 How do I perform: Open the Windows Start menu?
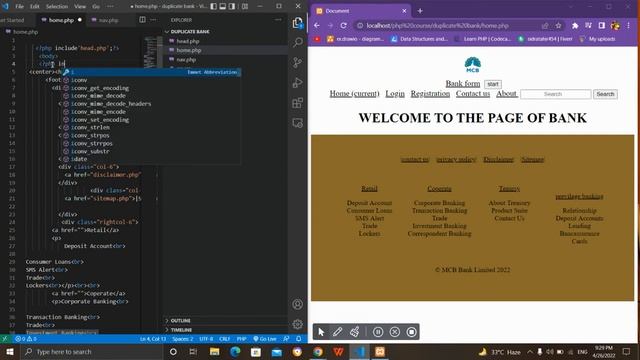point(10,351)
